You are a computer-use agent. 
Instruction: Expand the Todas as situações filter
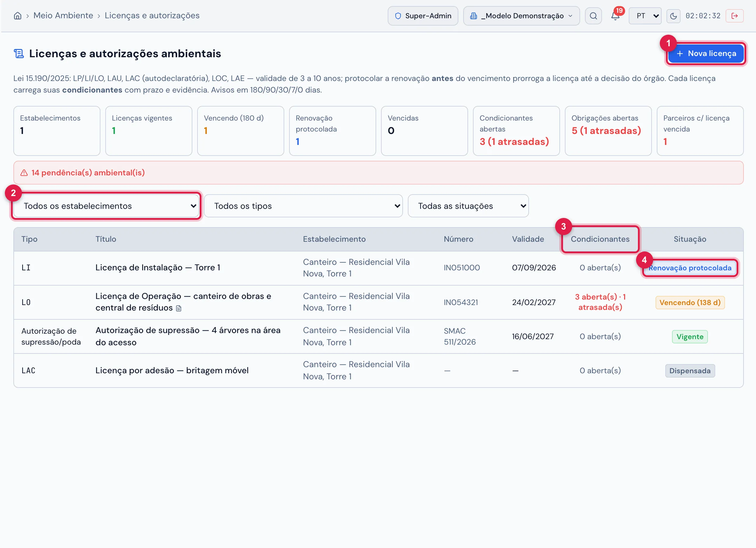click(468, 206)
